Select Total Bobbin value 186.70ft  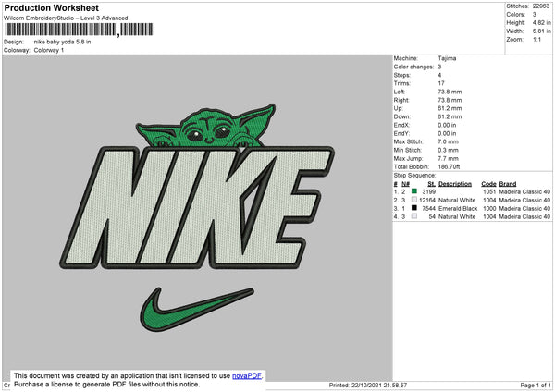click(x=449, y=166)
